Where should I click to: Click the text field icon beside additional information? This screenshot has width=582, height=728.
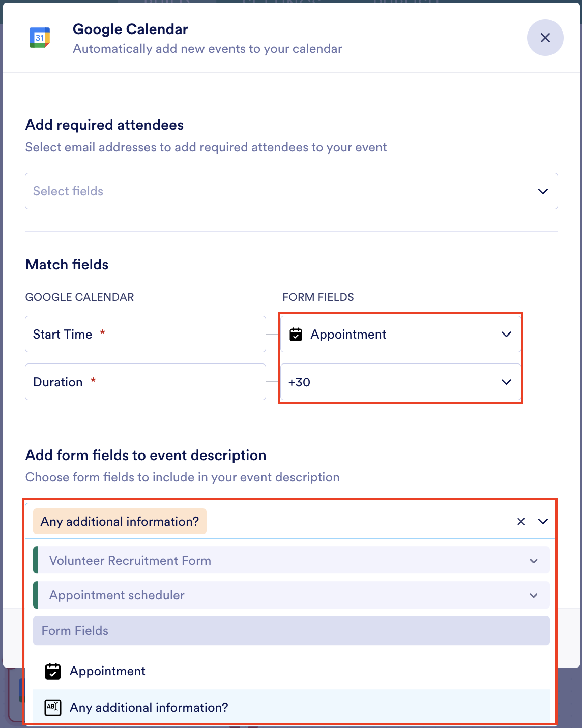coord(53,708)
